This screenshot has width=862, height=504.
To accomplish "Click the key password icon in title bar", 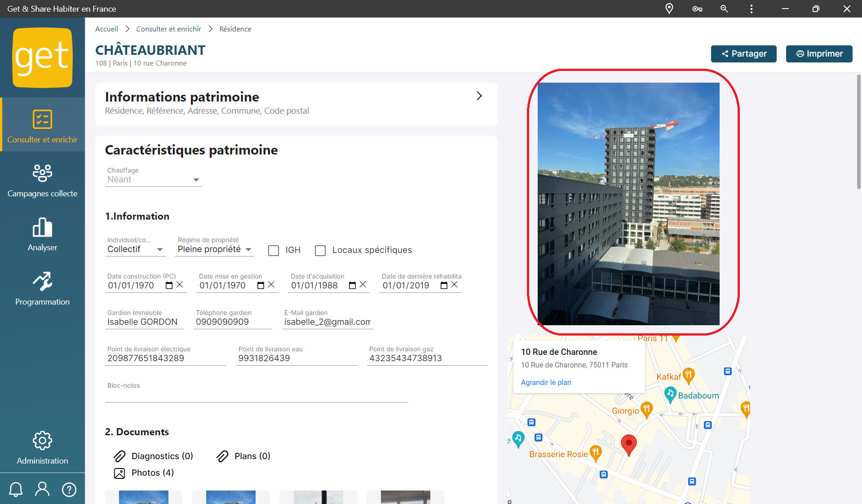I will pyautogui.click(x=697, y=9).
